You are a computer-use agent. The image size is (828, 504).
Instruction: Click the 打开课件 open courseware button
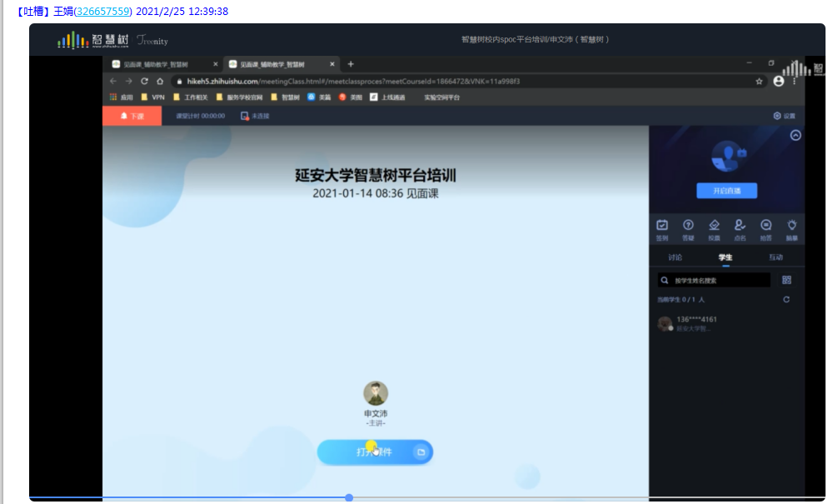375,452
